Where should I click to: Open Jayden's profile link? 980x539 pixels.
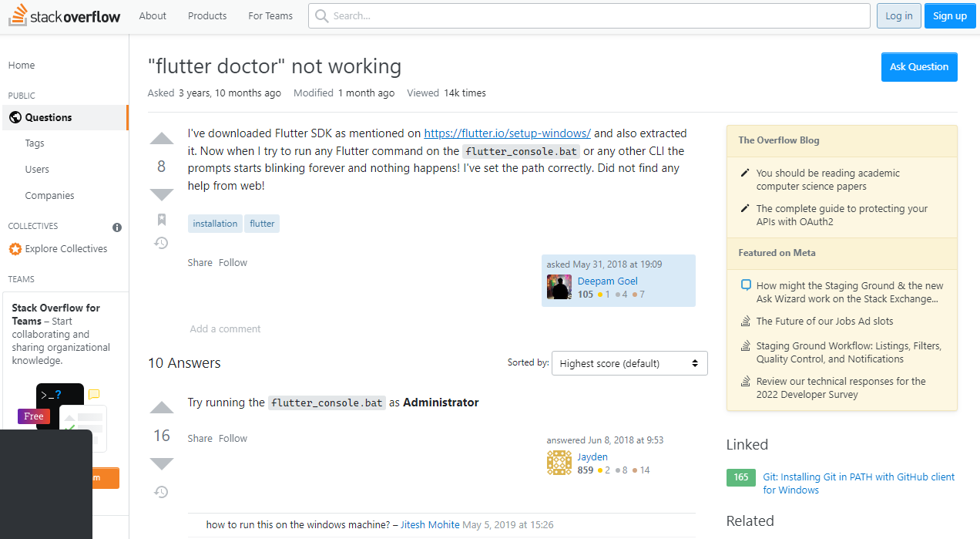coord(592,457)
